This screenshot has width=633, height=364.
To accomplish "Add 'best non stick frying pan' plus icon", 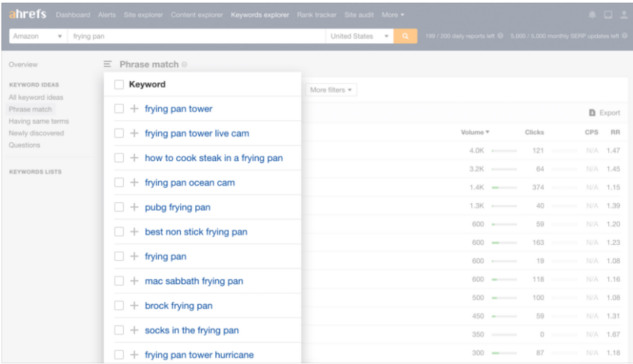I will click(x=134, y=232).
